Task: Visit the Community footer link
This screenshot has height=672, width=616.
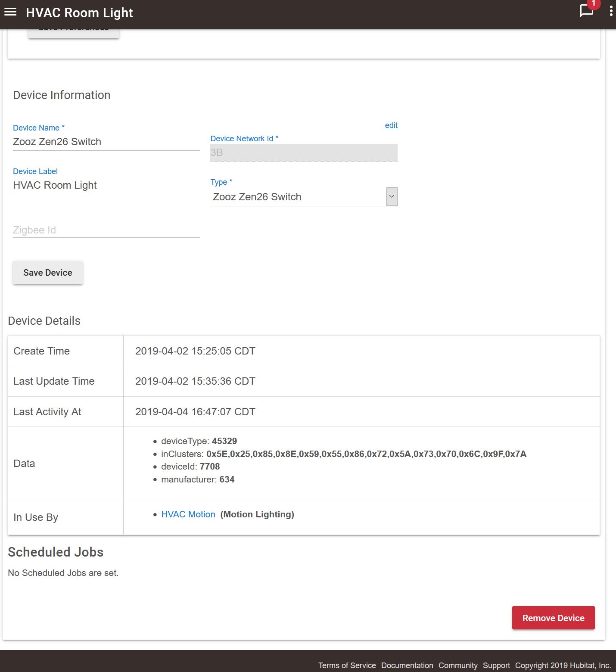Action: [x=458, y=666]
